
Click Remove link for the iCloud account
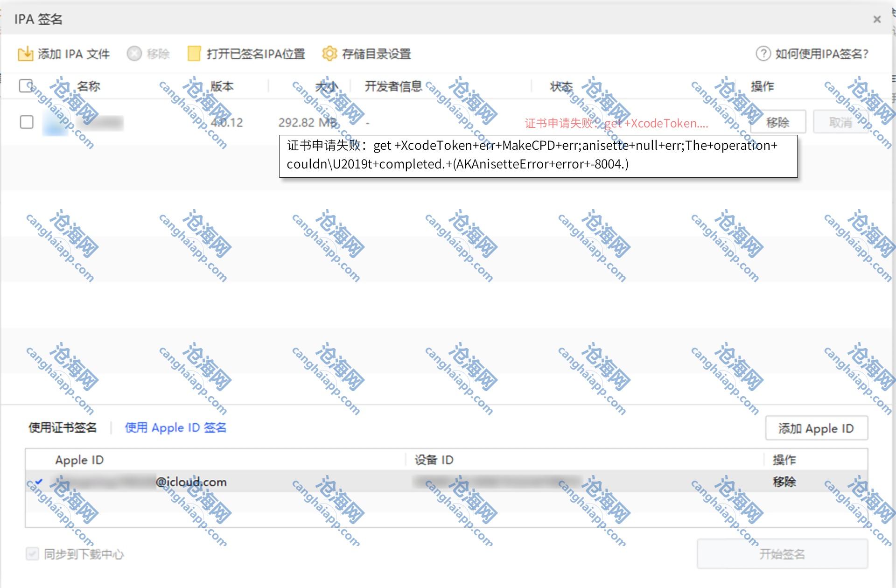pyautogui.click(x=784, y=482)
